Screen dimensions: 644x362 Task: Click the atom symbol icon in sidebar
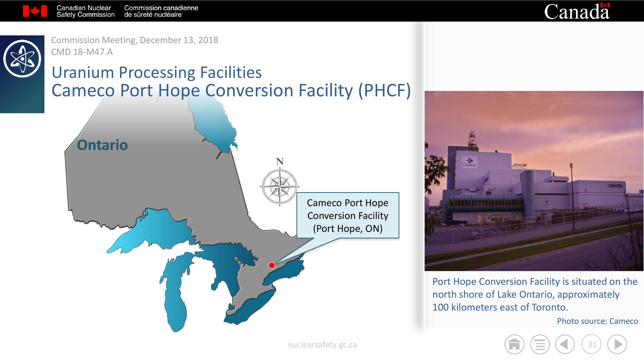click(x=22, y=59)
